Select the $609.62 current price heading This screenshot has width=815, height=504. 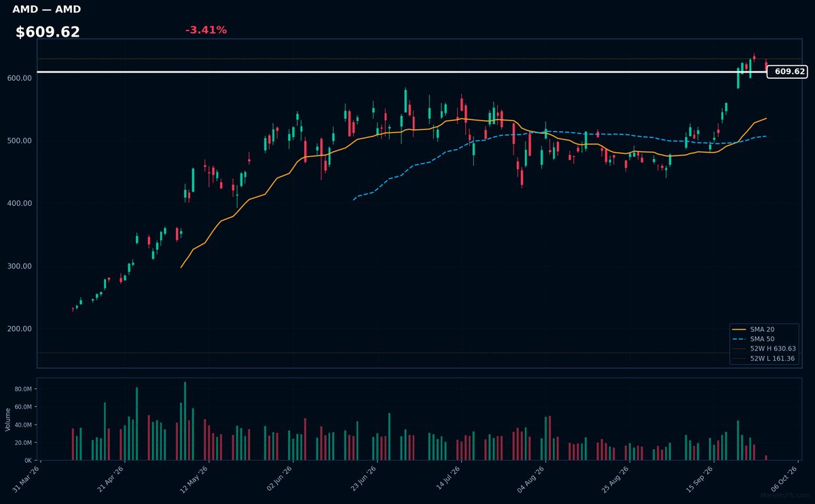(48, 32)
